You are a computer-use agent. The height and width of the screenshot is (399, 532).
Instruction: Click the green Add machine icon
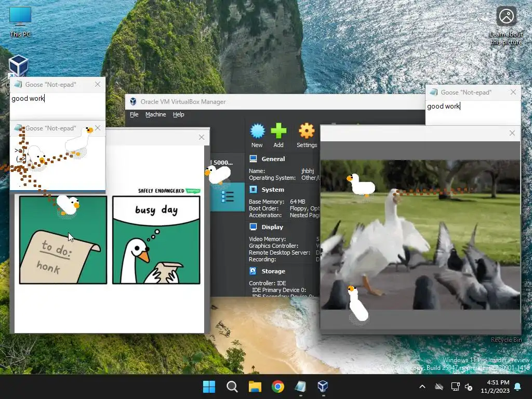point(278,131)
